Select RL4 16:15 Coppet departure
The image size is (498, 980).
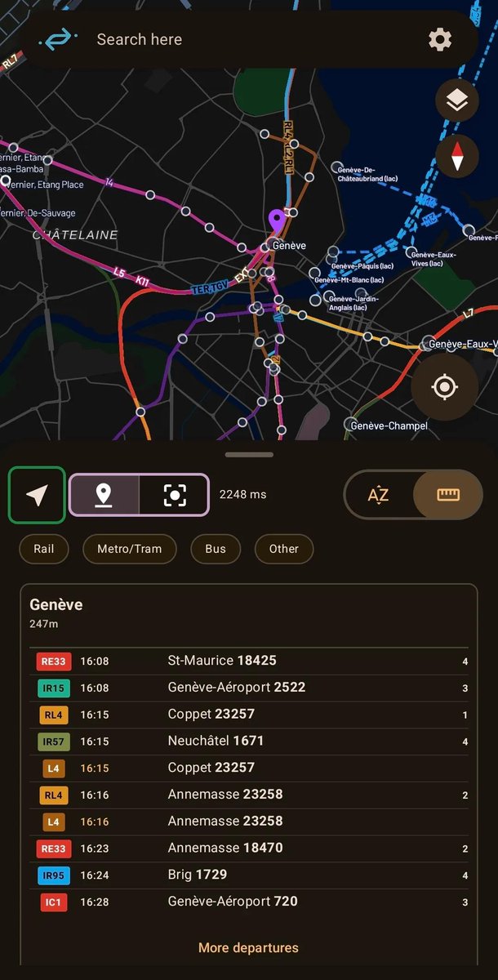pos(249,715)
